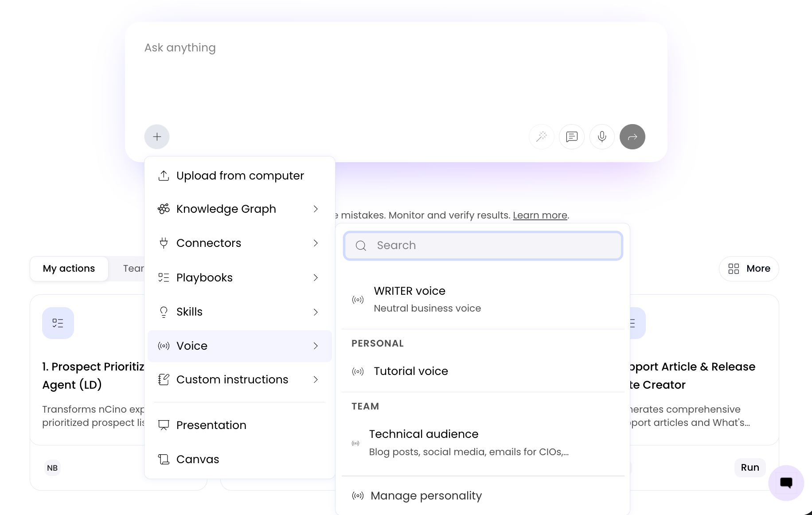
Task: Choose Presentation from the menu
Action: [240, 425]
